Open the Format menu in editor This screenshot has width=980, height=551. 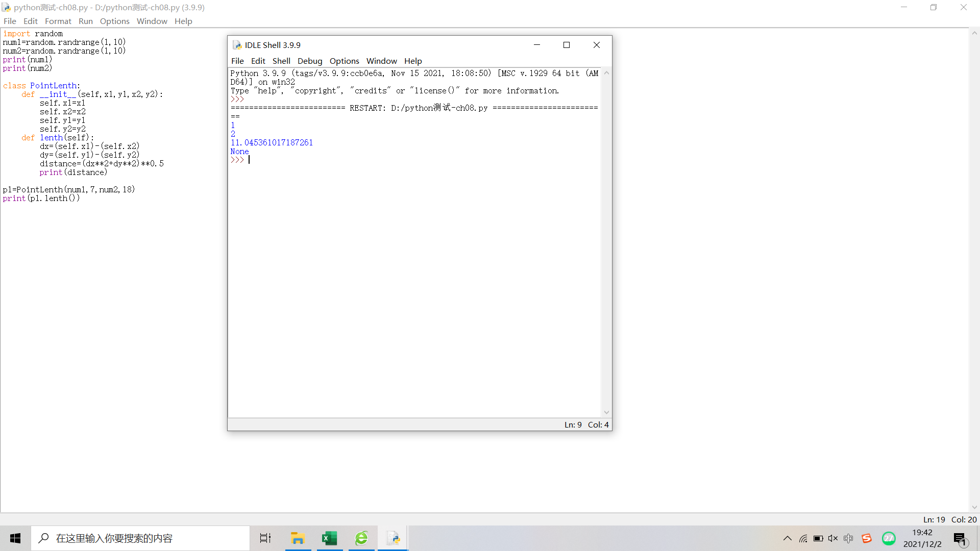coord(58,21)
